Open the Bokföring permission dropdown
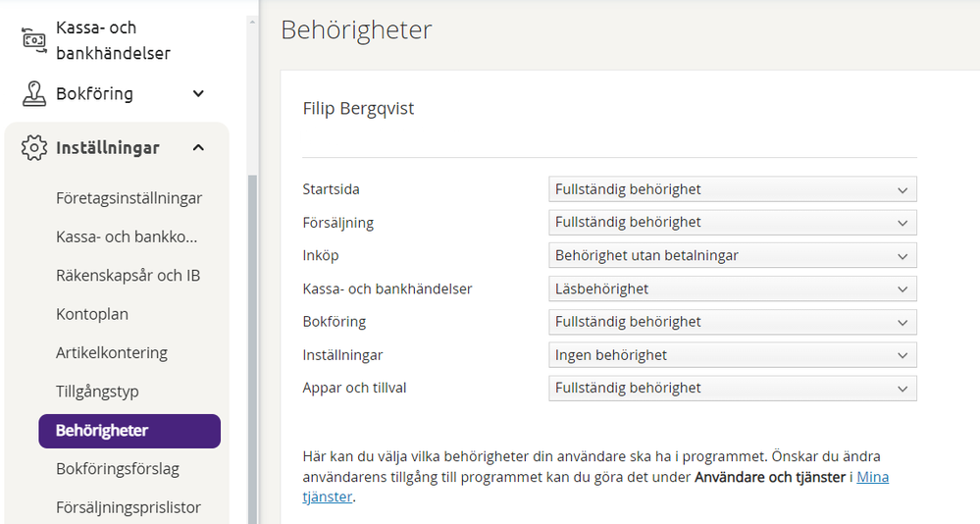 (x=733, y=322)
